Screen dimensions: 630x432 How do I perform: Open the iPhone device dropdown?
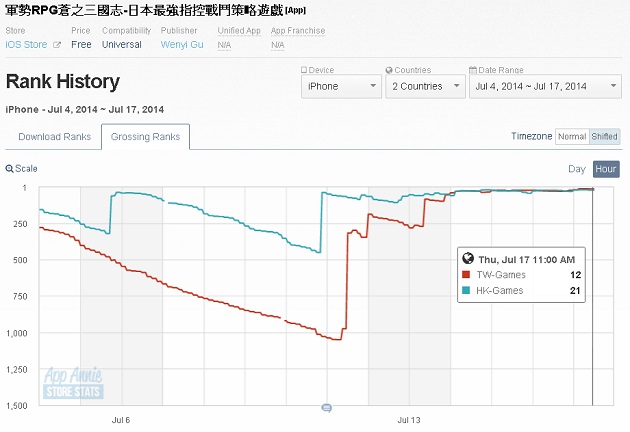pyautogui.click(x=342, y=86)
